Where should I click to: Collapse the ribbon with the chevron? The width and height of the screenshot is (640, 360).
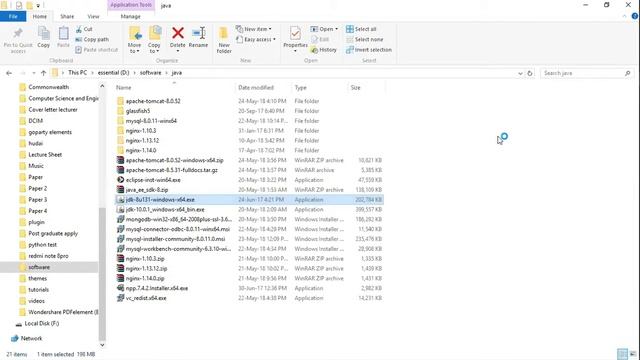(624, 16)
